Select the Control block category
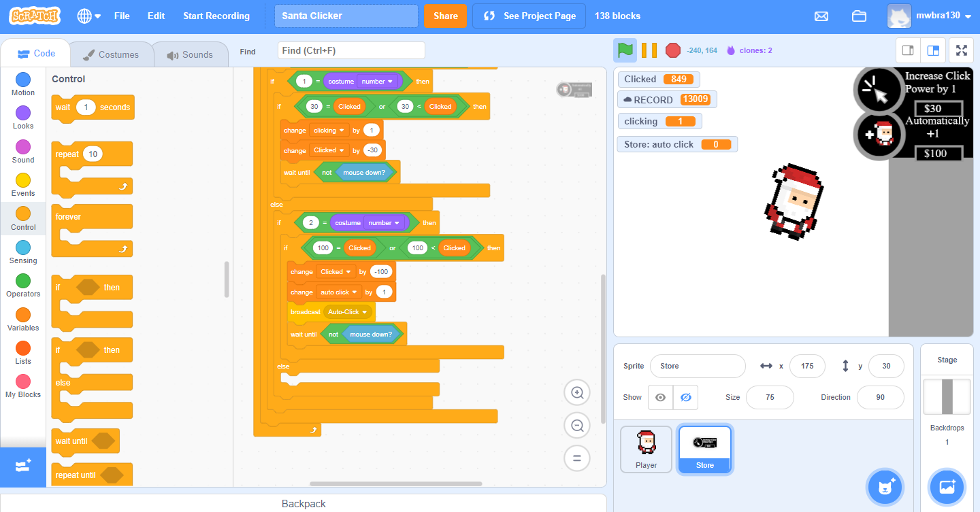Viewport: 980px width, 512px height. click(x=23, y=219)
